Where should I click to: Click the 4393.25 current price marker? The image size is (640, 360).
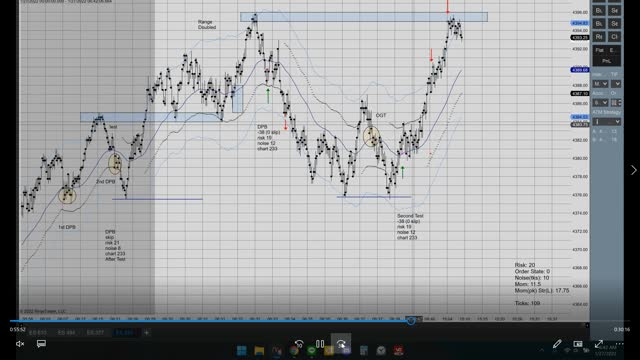(580, 38)
